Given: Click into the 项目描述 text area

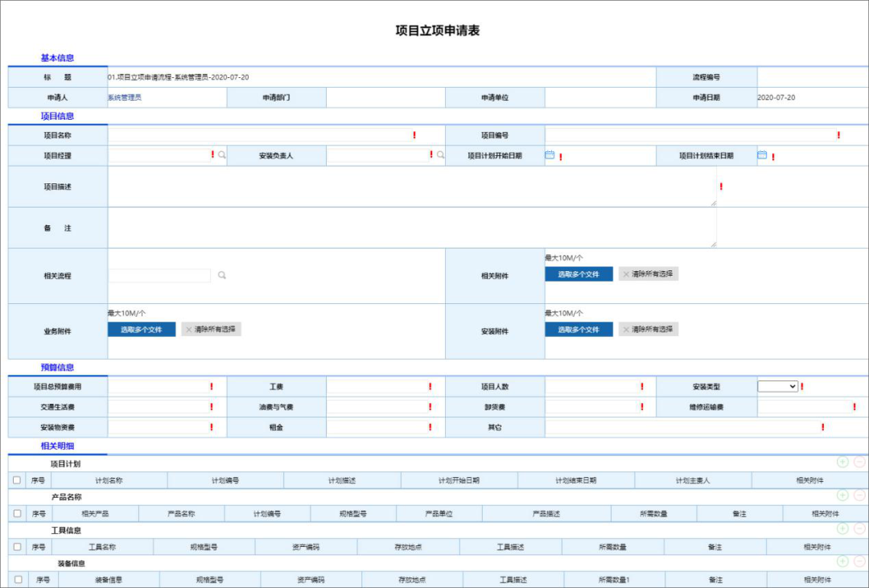Looking at the screenshot, I should [412, 187].
